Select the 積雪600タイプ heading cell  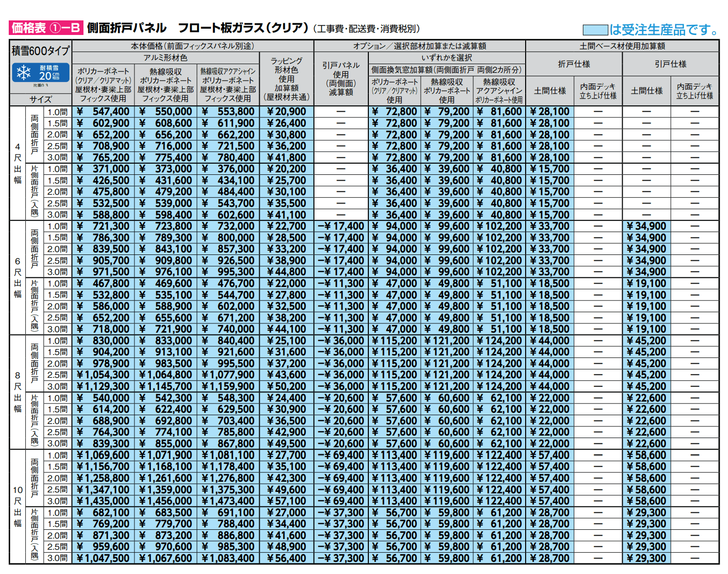pyautogui.click(x=41, y=51)
